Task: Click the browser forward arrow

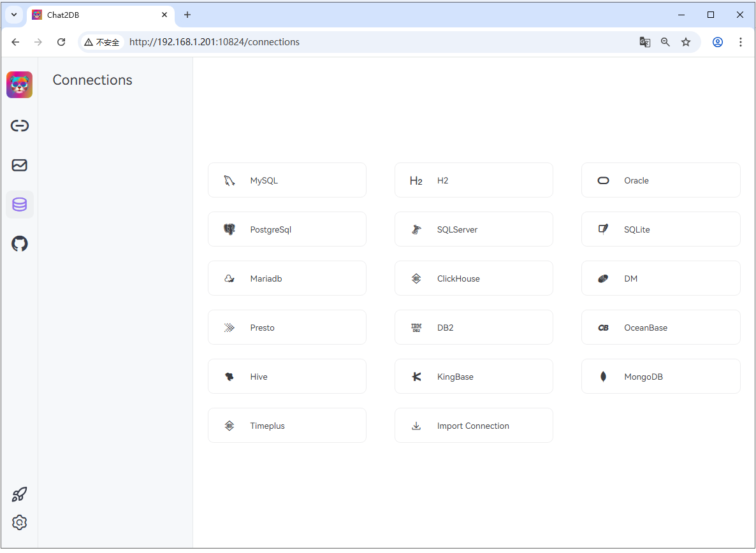Action: [x=38, y=43]
